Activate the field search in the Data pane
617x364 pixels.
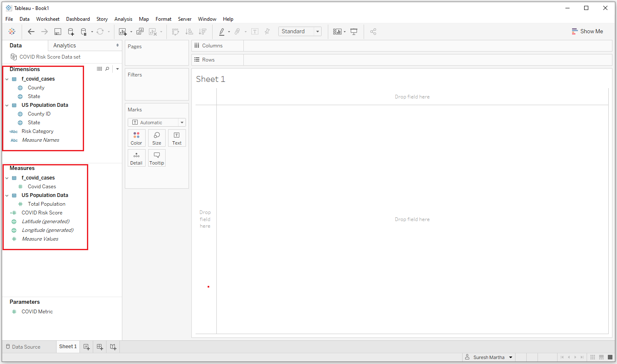(107, 69)
